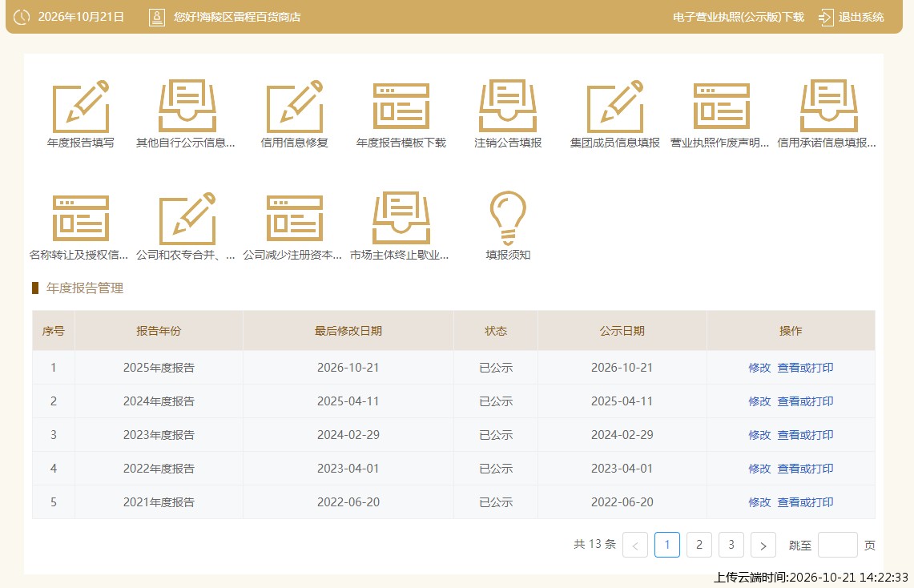Click 修改 for the 2025年度报告 row
Screen dimensions: 914x588
pyautogui.click(x=759, y=368)
